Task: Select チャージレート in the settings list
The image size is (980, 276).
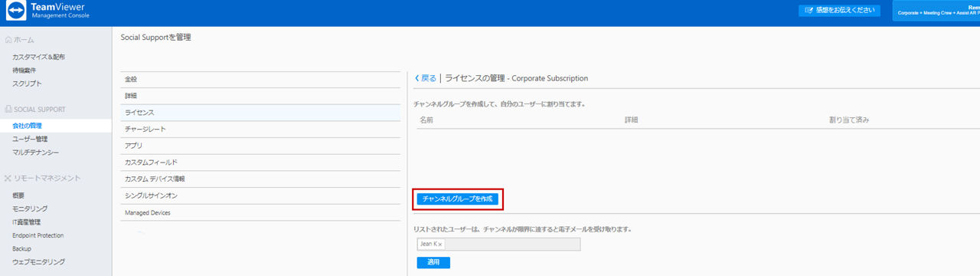Action: click(x=260, y=130)
